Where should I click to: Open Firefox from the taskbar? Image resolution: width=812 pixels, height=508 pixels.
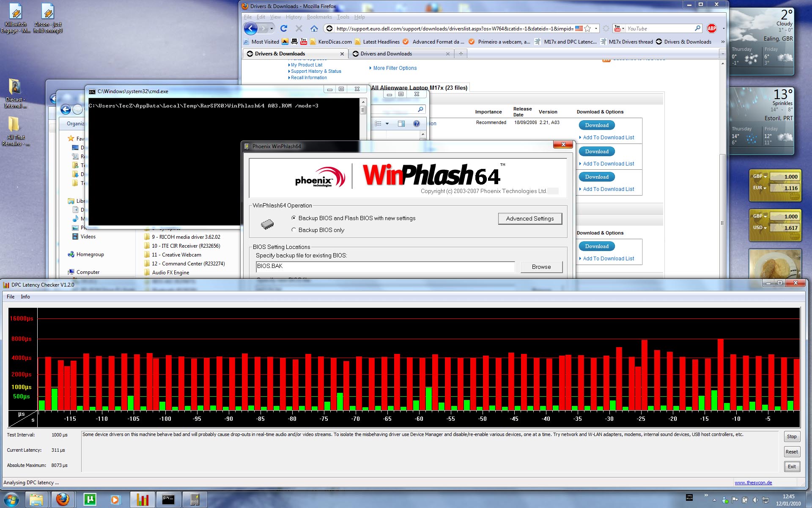click(63, 500)
